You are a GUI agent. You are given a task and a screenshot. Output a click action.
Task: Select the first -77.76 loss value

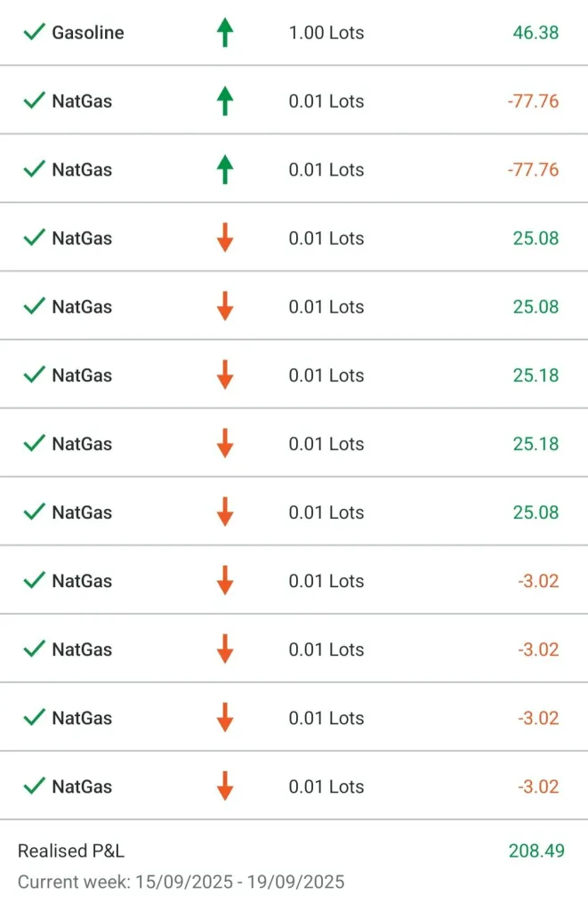[533, 101]
